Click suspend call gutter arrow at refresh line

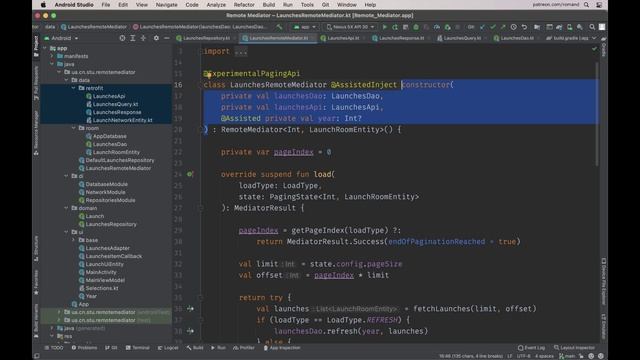[190, 331]
